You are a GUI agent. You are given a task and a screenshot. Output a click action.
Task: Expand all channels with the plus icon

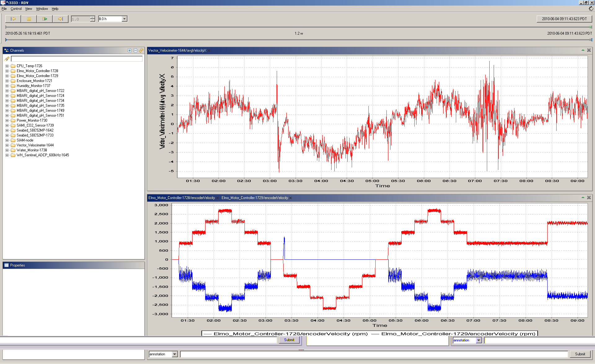click(x=130, y=50)
